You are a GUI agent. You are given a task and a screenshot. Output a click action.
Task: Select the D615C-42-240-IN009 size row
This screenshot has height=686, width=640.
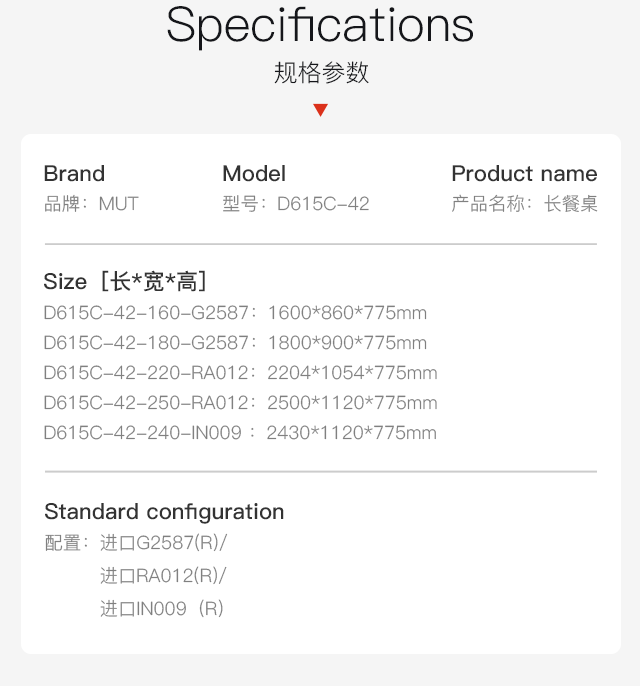pos(240,433)
